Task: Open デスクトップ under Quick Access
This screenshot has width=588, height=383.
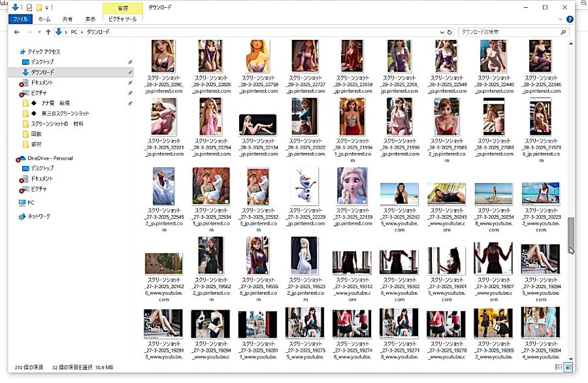Action: tap(38, 62)
